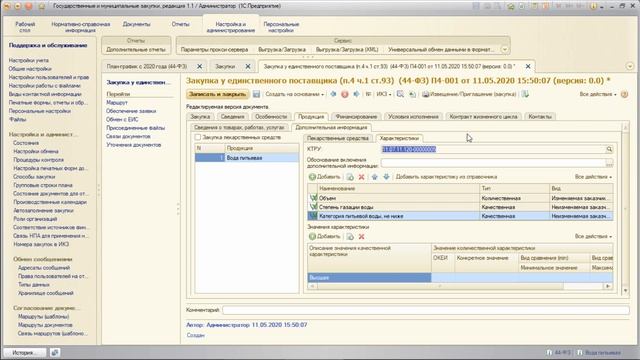
Task: Click ellipsis button in Обоснование field
Action: [609, 163]
